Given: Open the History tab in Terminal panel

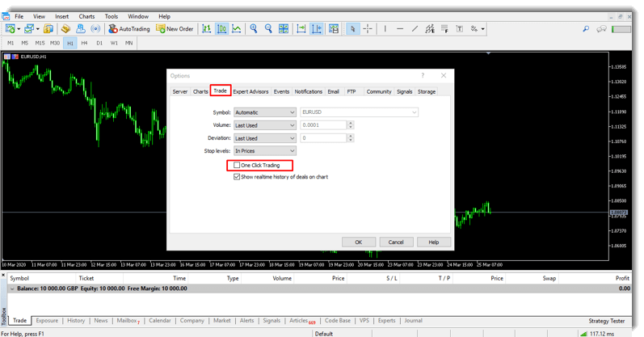Looking at the screenshot, I should click(76, 321).
